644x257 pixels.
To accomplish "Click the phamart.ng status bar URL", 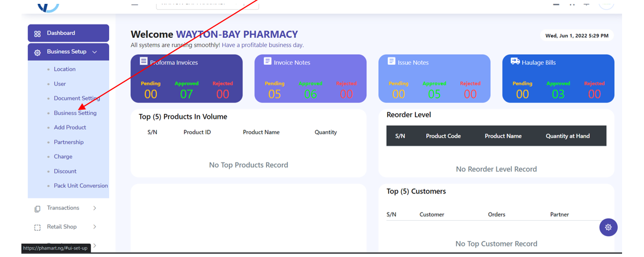I will (56, 248).
